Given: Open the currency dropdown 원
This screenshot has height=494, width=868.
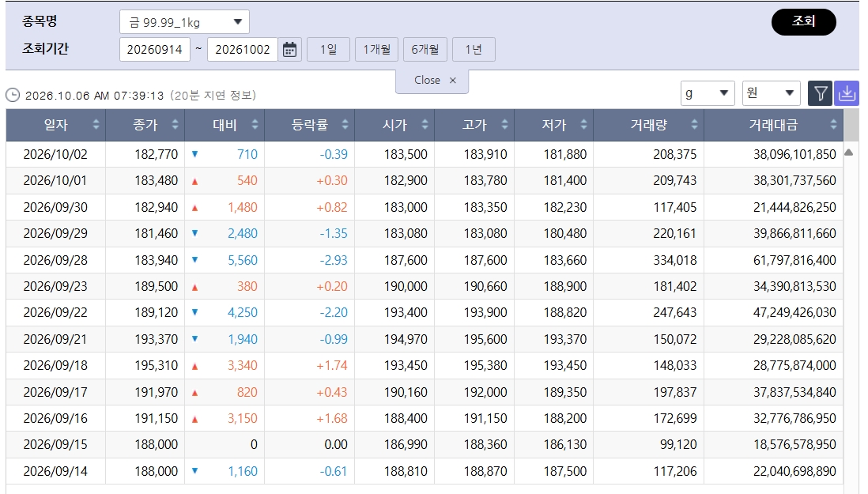Looking at the screenshot, I should pyautogui.click(x=771, y=93).
